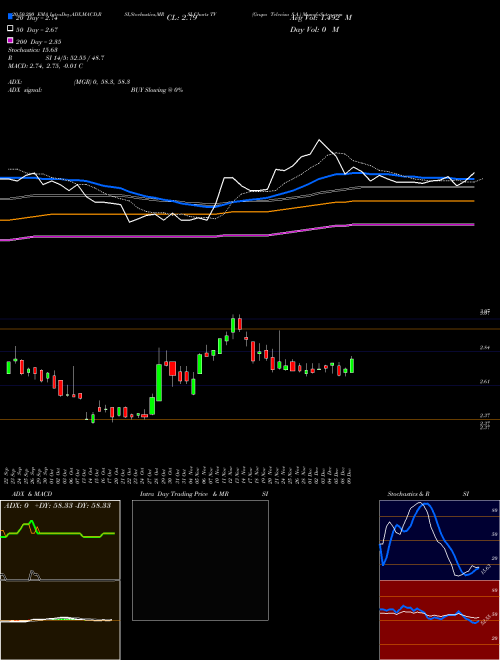The width and height of the screenshot is (500, 660).
Task: Click the 'BUY Slowing @ 0%' signal text
Action: tap(157, 90)
